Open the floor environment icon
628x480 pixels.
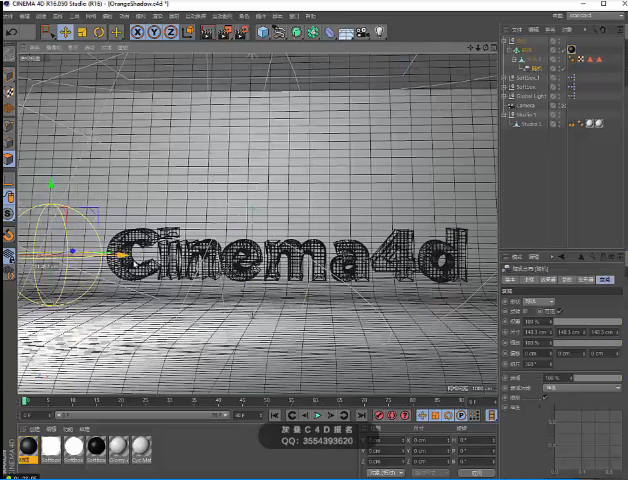pyautogui.click(x=346, y=33)
